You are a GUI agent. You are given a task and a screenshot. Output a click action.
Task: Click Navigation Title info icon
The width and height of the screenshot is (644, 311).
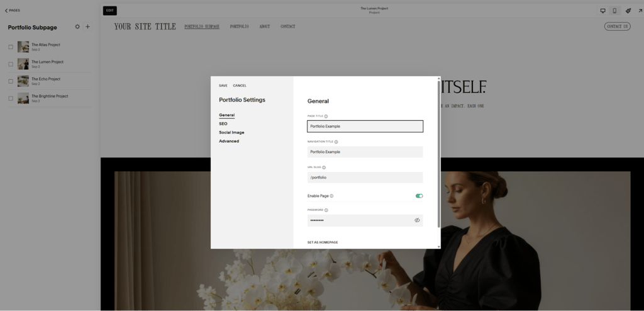point(336,142)
